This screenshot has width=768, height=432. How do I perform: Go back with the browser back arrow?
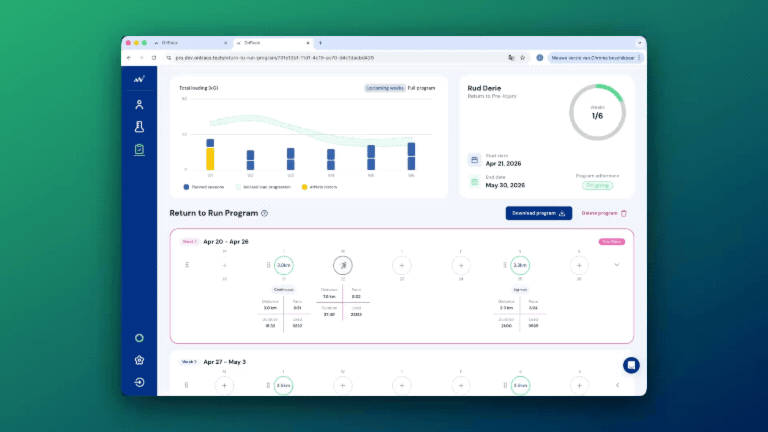pyautogui.click(x=129, y=58)
